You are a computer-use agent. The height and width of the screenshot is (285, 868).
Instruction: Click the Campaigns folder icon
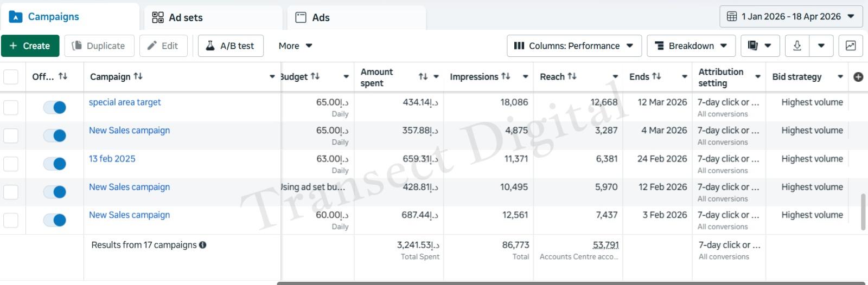coord(16,17)
